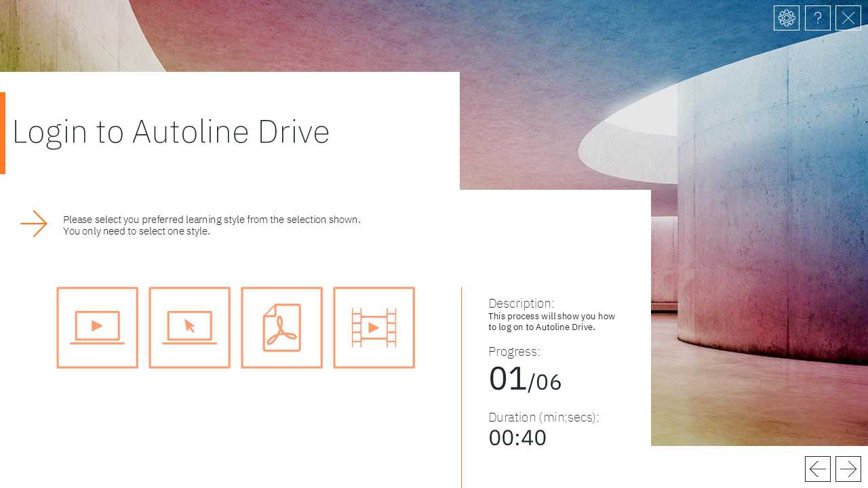
Task: Open help via the question mark icon
Action: (818, 18)
